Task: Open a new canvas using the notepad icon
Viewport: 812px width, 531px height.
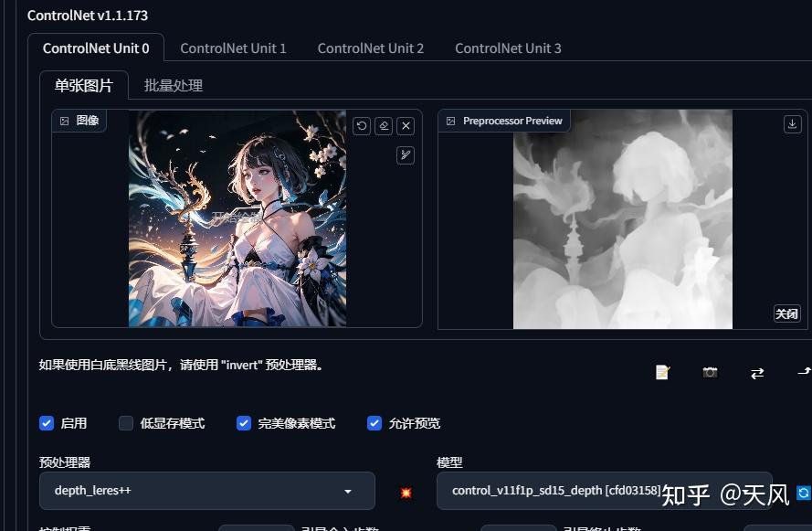Action: (x=661, y=372)
